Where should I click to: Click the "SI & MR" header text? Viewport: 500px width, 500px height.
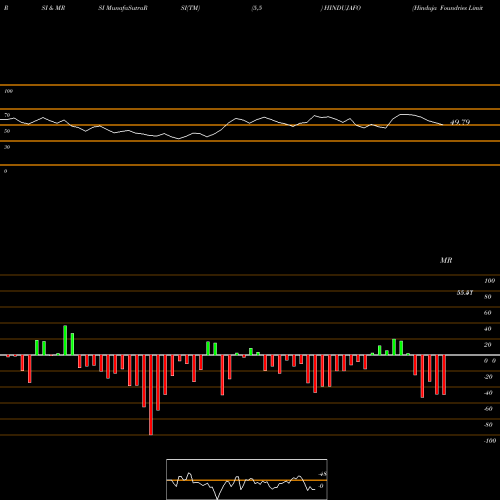coord(53,8)
